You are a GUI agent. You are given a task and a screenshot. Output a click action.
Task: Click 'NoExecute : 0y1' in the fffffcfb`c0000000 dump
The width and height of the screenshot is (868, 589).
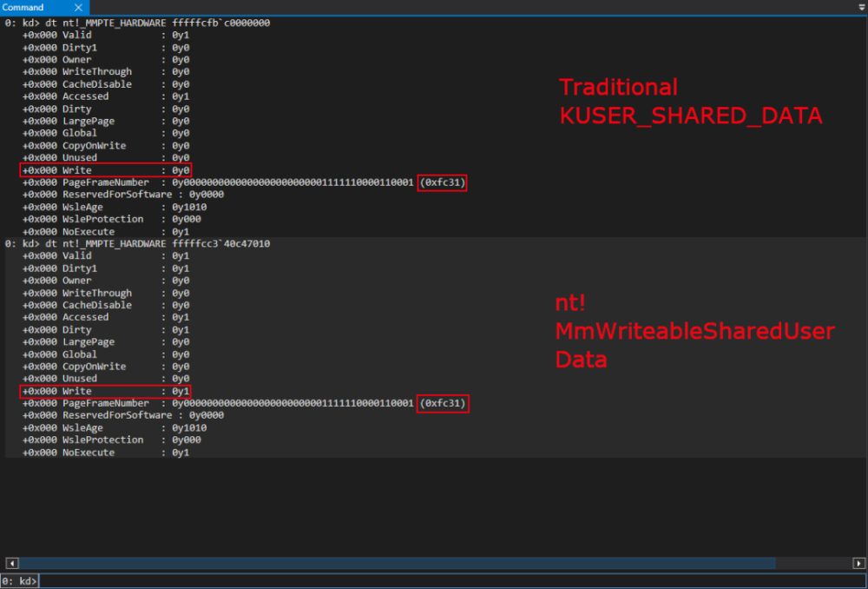[x=106, y=232]
